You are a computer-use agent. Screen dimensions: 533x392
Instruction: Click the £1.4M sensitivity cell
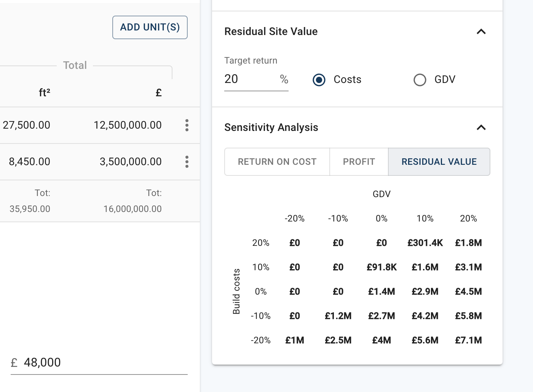pyautogui.click(x=382, y=292)
